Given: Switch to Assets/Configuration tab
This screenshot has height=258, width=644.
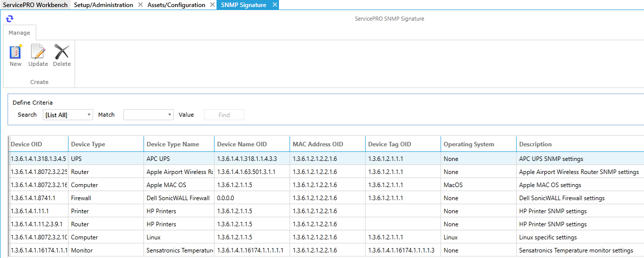Looking at the screenshot, I should (176, 5).
